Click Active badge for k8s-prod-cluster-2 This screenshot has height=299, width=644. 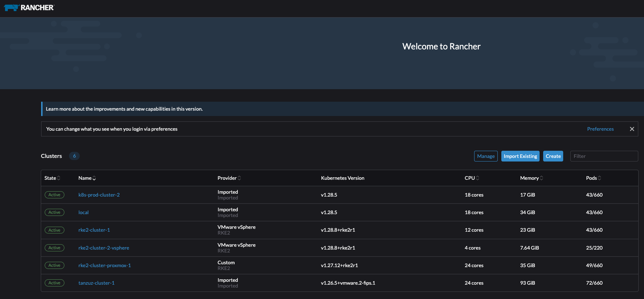click(54, 195)
